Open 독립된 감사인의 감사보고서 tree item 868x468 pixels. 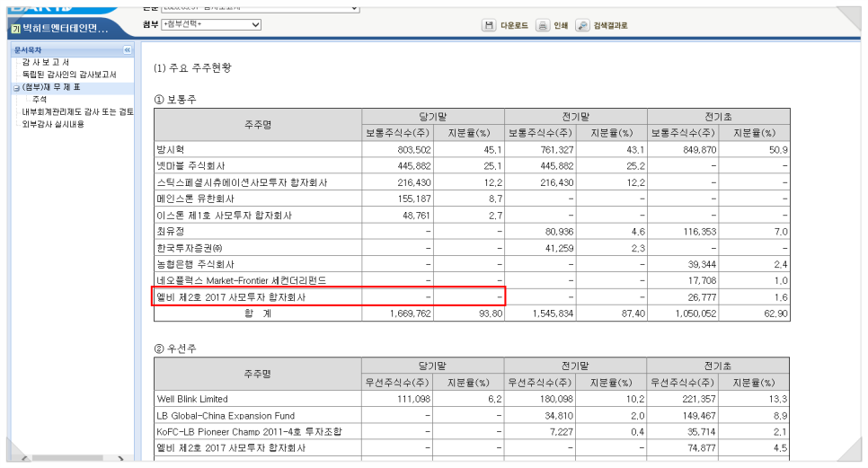click(x=69, y=75)
